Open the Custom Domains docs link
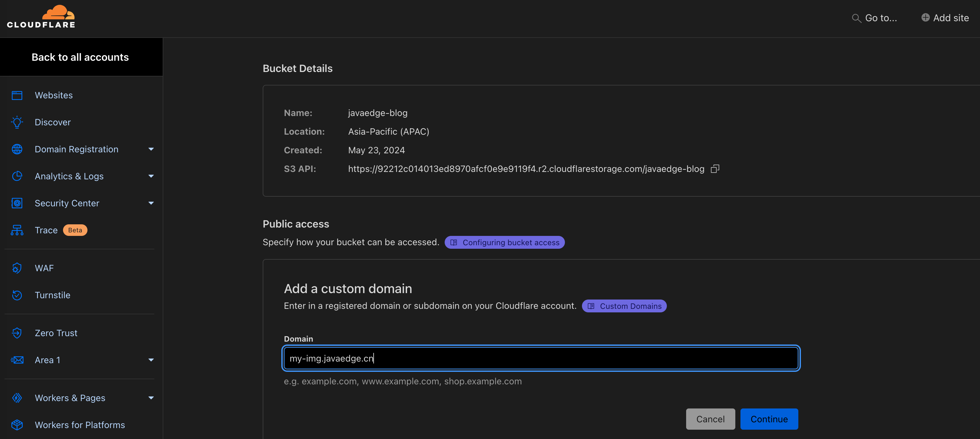 (x=624, y=306)
